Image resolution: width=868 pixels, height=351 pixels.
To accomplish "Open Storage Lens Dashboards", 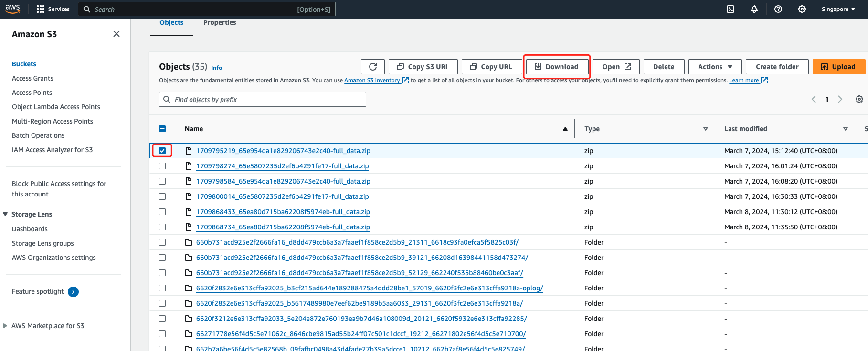I will tap(30, 229).
